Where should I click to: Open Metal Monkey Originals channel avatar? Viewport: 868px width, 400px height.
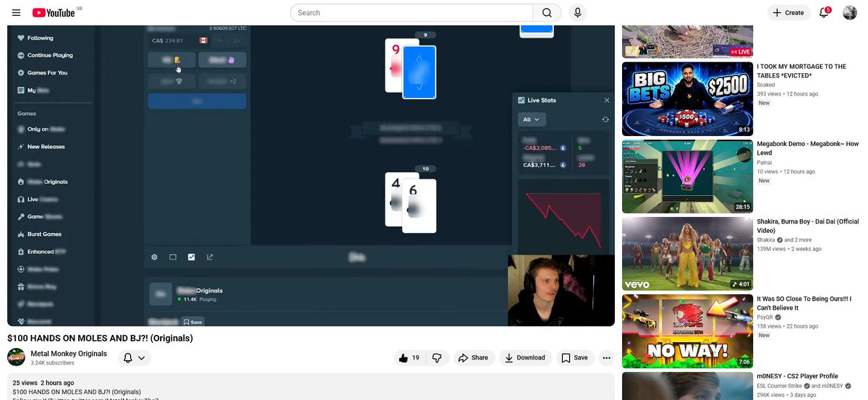pyautogui.click(x=16, y=357)
